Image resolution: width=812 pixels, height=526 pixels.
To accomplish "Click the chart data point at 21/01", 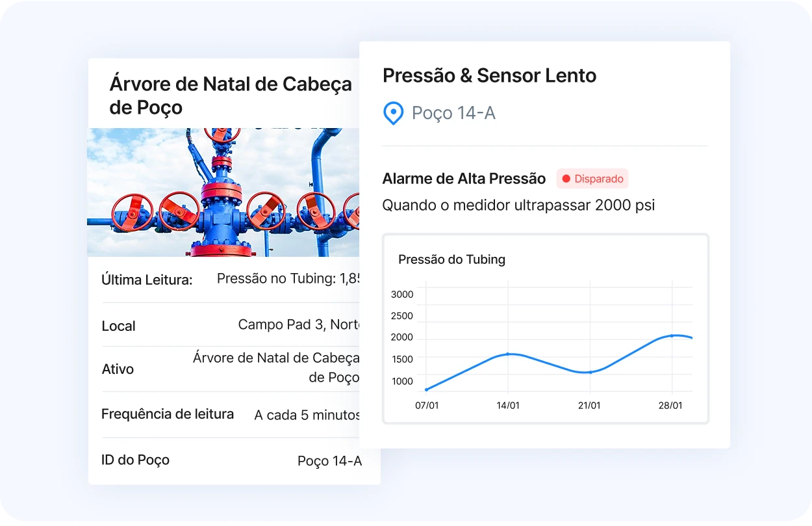I will tap(590, 373).
